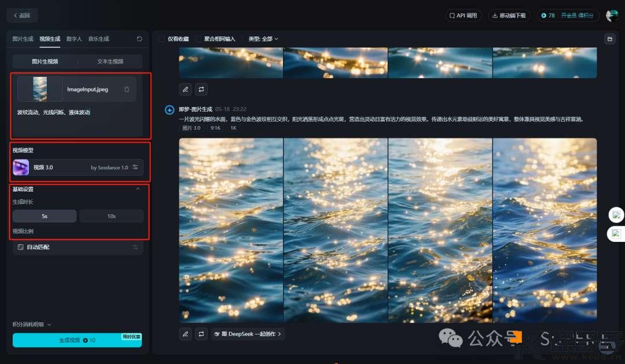
Task: Enable the 仅看收藏 checkbox
Action: (162, 39)
